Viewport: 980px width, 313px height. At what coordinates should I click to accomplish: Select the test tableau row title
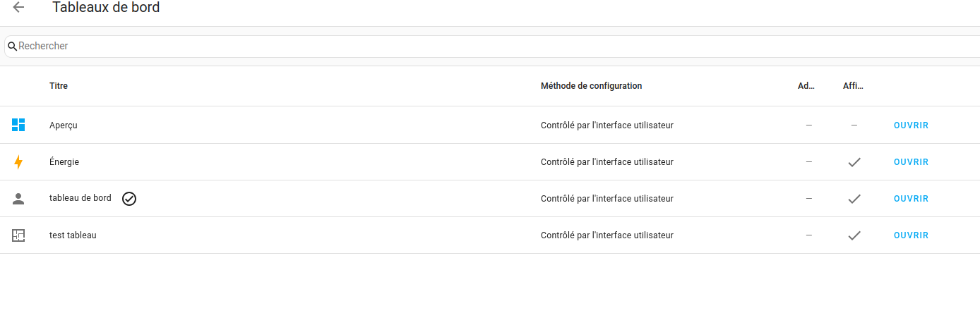[73, 235]
